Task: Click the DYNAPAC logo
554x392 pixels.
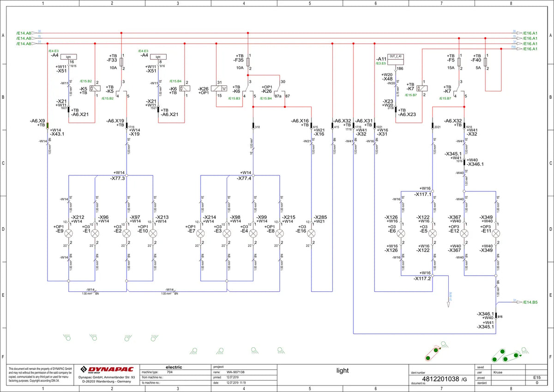Action: (x=107, y=369)
